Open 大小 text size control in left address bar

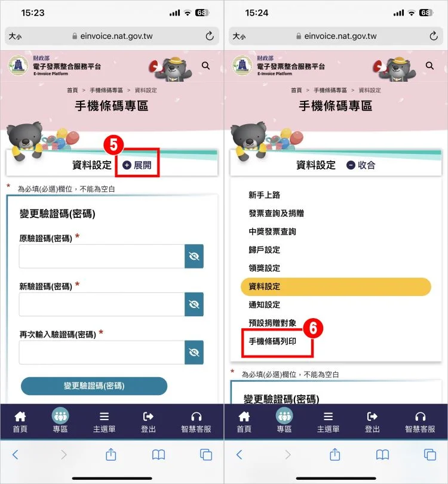click(15, 36)
